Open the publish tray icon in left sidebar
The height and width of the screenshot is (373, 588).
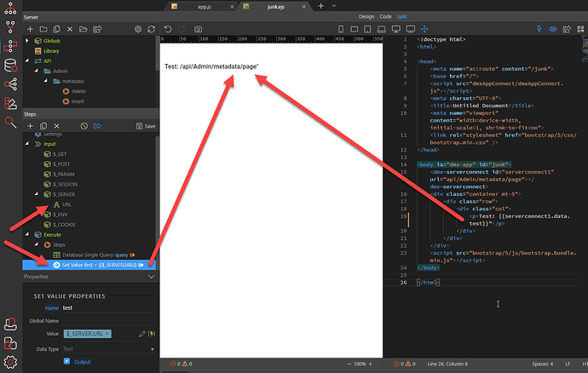[10, 324]
